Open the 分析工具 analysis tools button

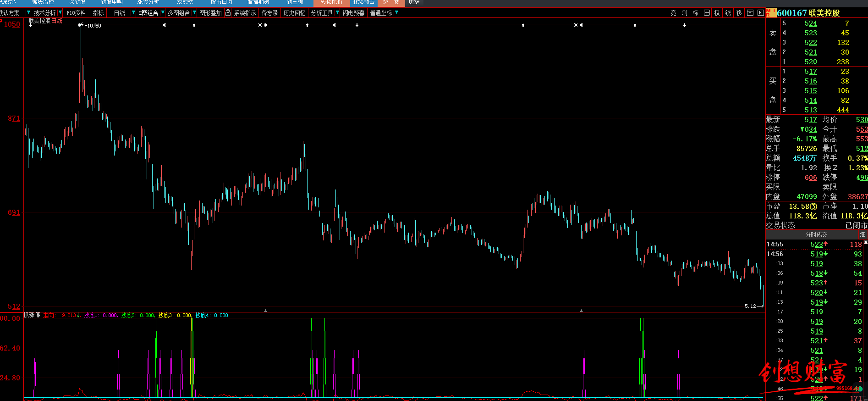pyautogui.click(x=322, y=13)
